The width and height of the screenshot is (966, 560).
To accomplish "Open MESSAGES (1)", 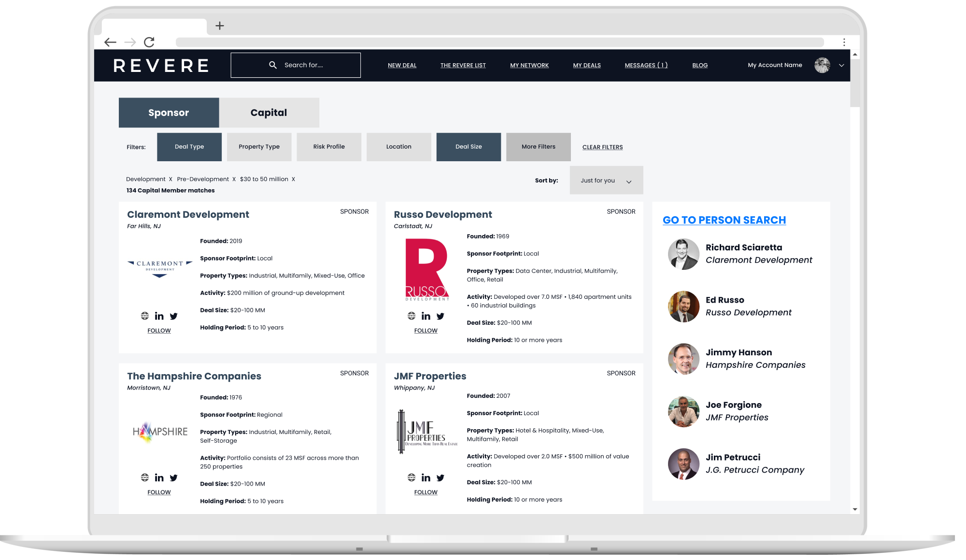I will tap(646, 65).
